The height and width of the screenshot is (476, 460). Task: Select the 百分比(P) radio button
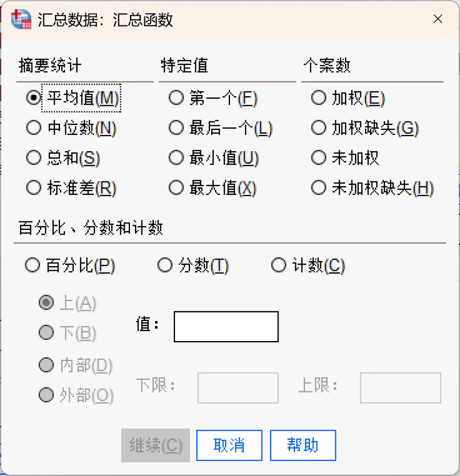click(x=32, y=266)
